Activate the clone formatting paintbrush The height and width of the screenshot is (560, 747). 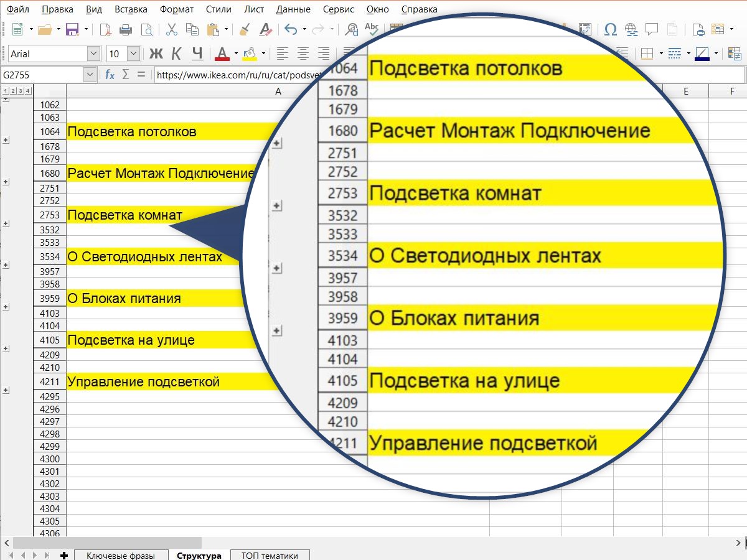click(x=245, y=29)
